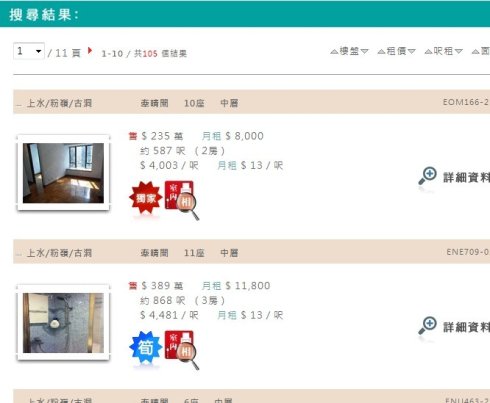
Task: Sort 樓盤 ascending with the up triangle
Action: point(334,52)
